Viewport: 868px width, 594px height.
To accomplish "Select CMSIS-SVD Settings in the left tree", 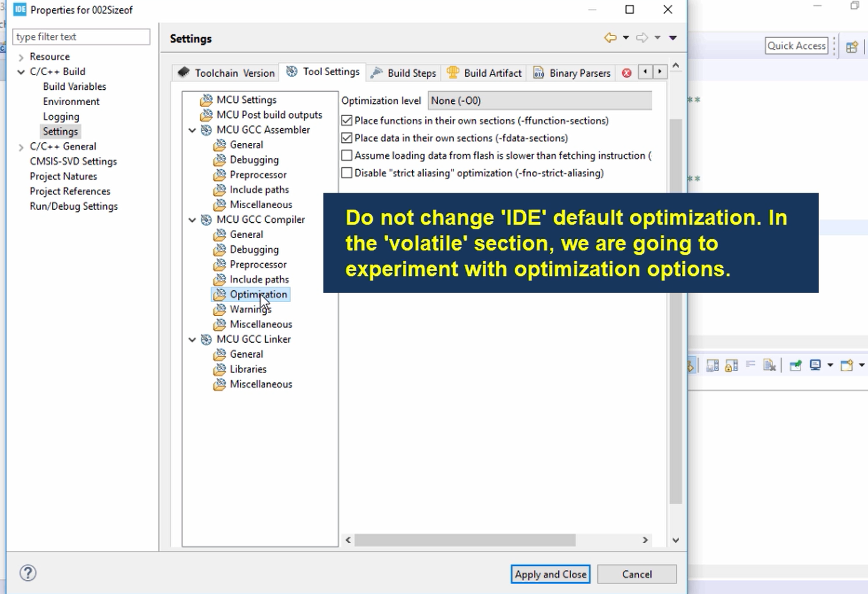I will (73, 161).
